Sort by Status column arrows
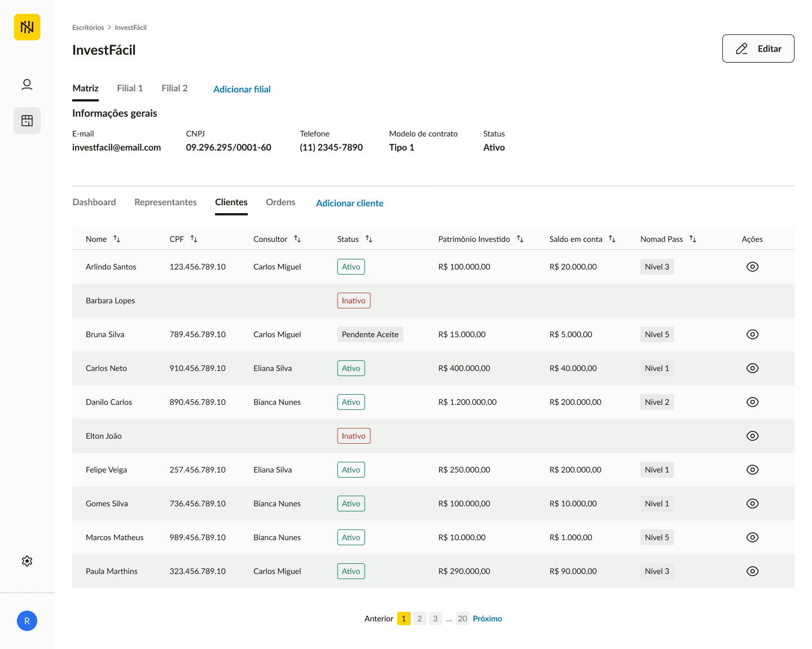This screenshot has width=812, height=649. (x=369, y=239)
